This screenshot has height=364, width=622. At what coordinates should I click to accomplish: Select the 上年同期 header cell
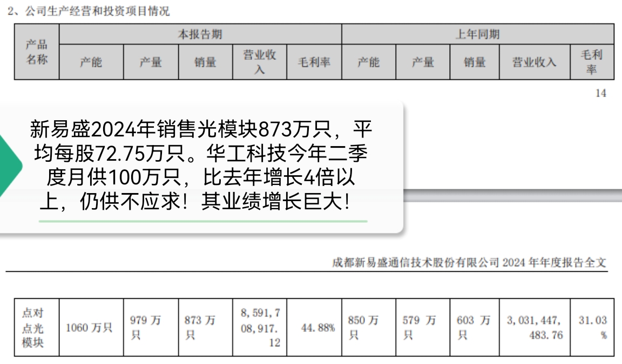pos(478,34)
